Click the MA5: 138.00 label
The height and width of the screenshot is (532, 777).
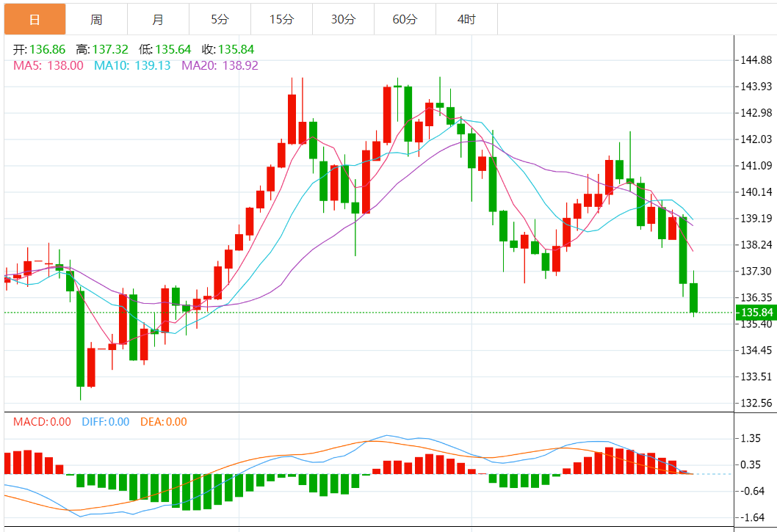pos(48,65)
